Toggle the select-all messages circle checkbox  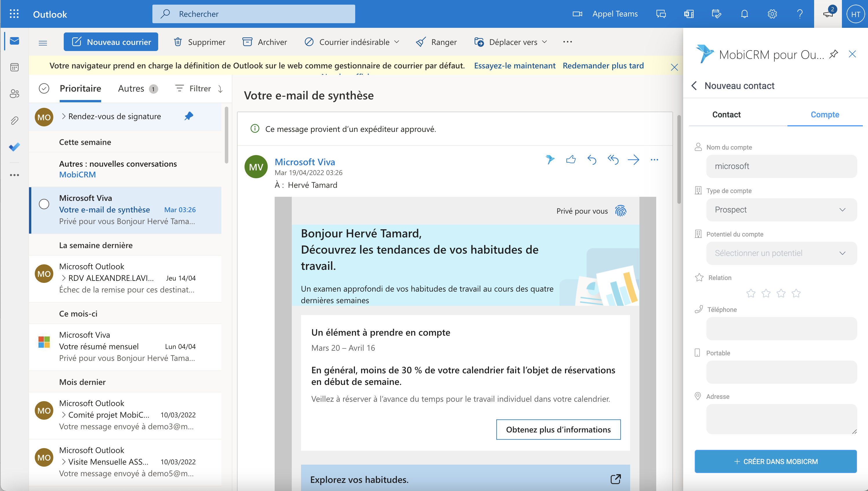pos(44,88)
